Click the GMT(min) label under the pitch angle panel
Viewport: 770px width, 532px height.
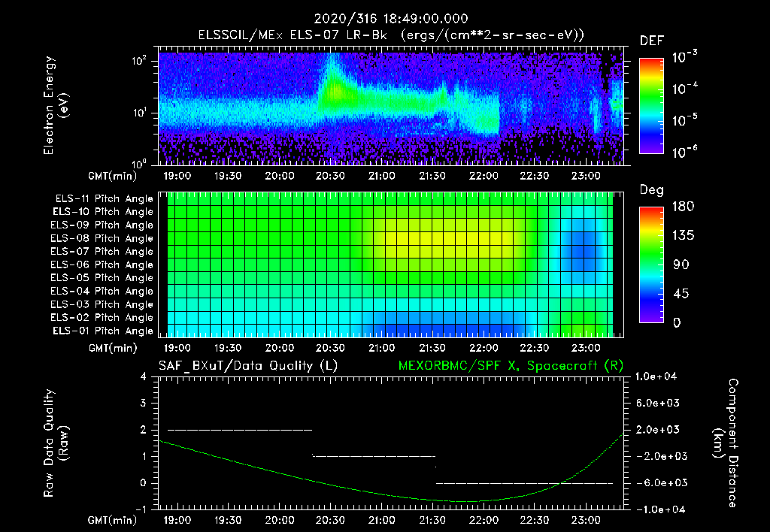point(112,349)
